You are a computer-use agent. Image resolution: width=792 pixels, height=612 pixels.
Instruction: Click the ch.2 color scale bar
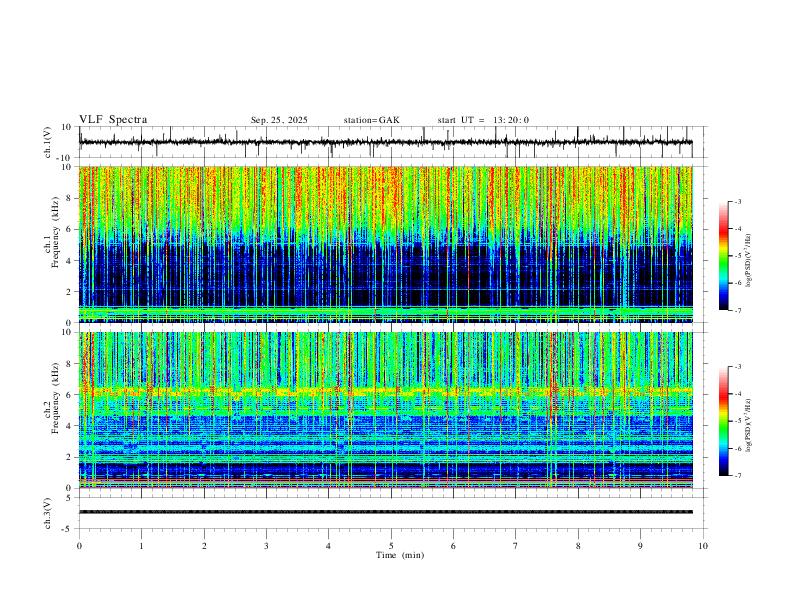(x=724, y=421)
